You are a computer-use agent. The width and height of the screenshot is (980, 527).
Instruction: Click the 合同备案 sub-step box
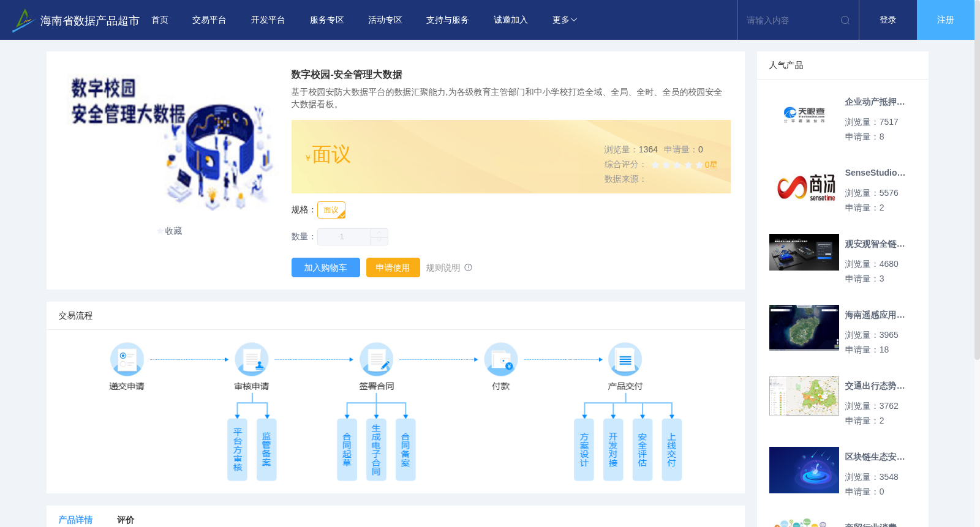(x=405, y=450)
